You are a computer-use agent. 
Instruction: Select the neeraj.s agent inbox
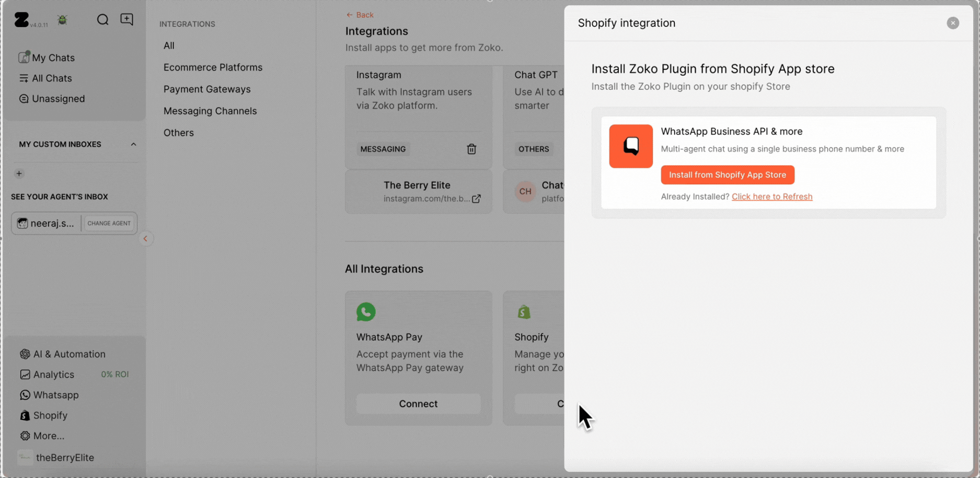point(46,223)
